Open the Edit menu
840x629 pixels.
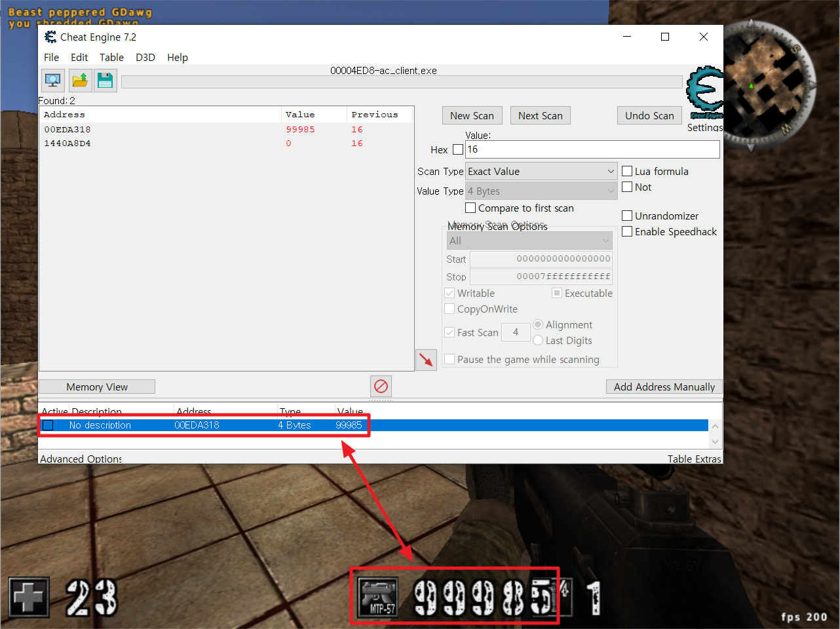[x=79, y=57]
